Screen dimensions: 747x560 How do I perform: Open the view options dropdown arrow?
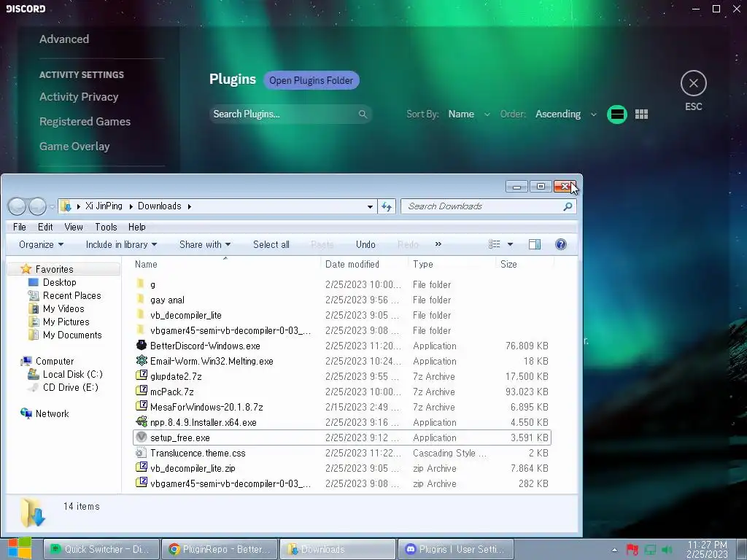coord(510,245)
